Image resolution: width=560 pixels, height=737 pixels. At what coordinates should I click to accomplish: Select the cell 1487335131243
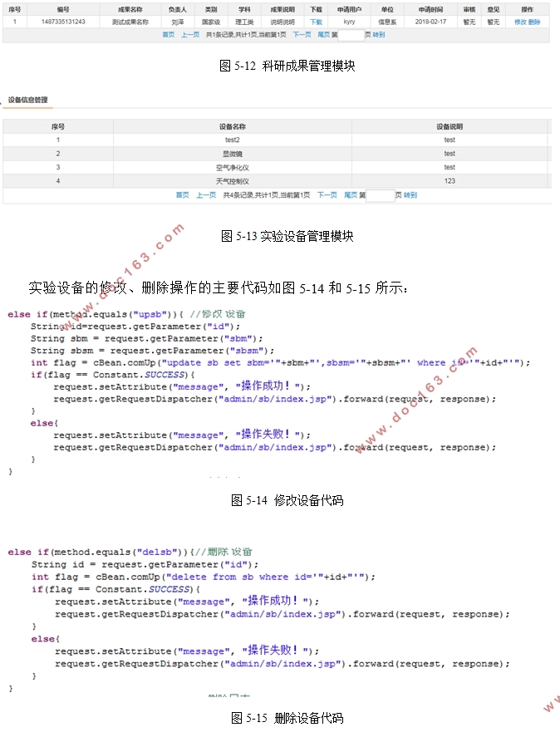pos(63,22)
